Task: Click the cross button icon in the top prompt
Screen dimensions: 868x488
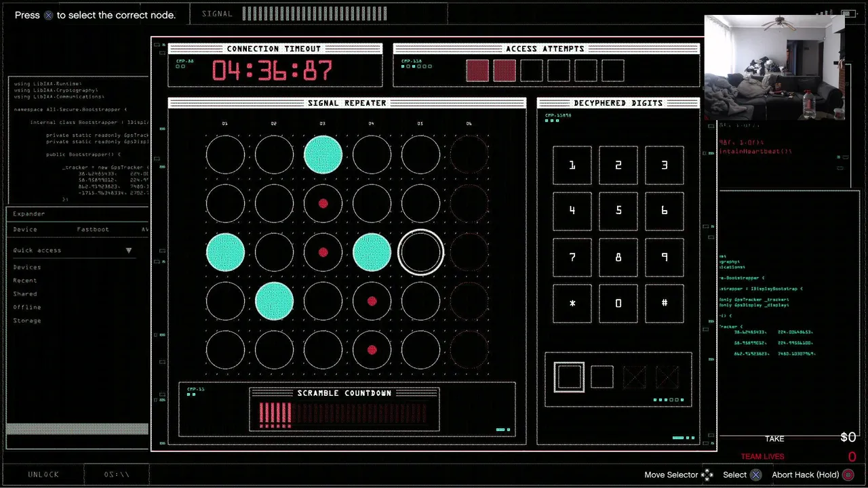Action: click(48, 15)
